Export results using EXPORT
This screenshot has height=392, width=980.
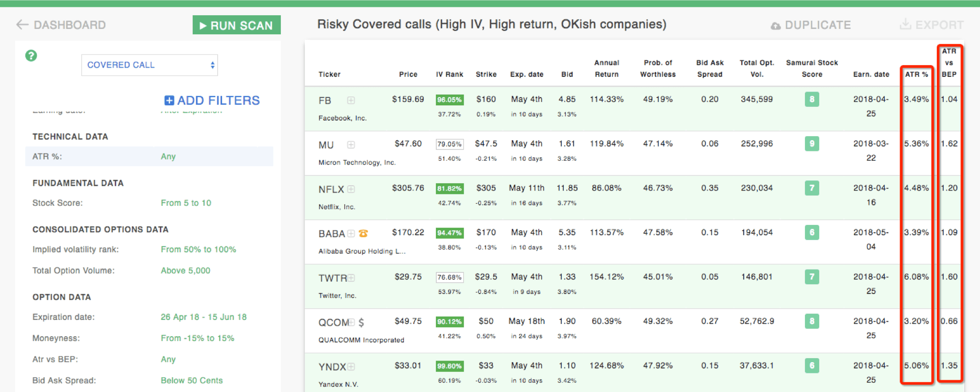tap(932, 24)
